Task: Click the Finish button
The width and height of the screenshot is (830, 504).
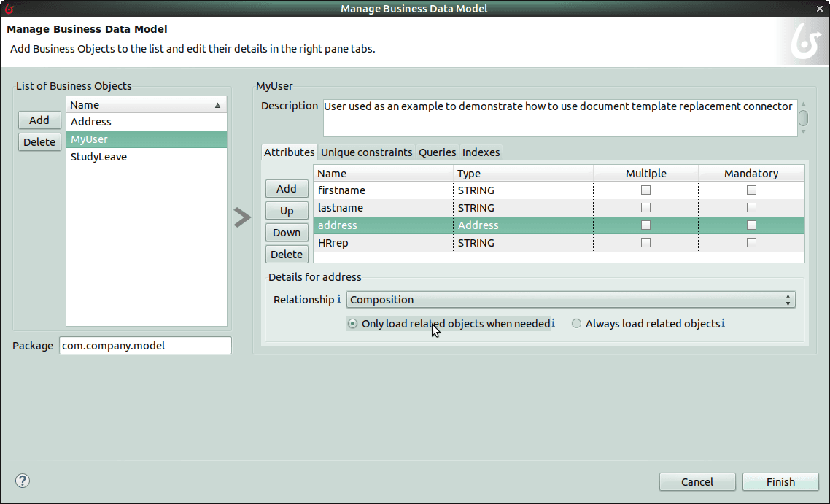Action: [780, 481]
